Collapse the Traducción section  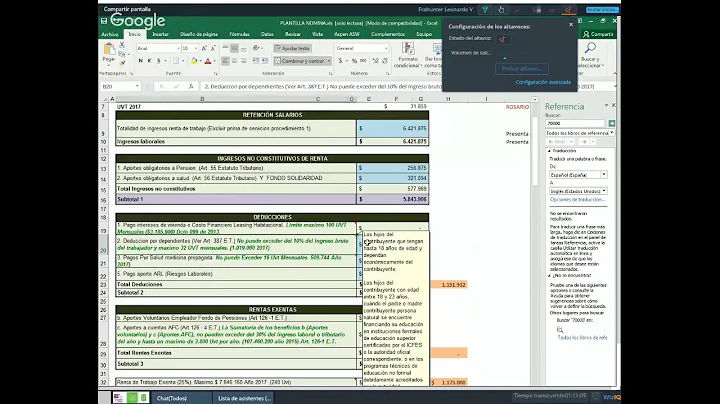tap(550, 151)
